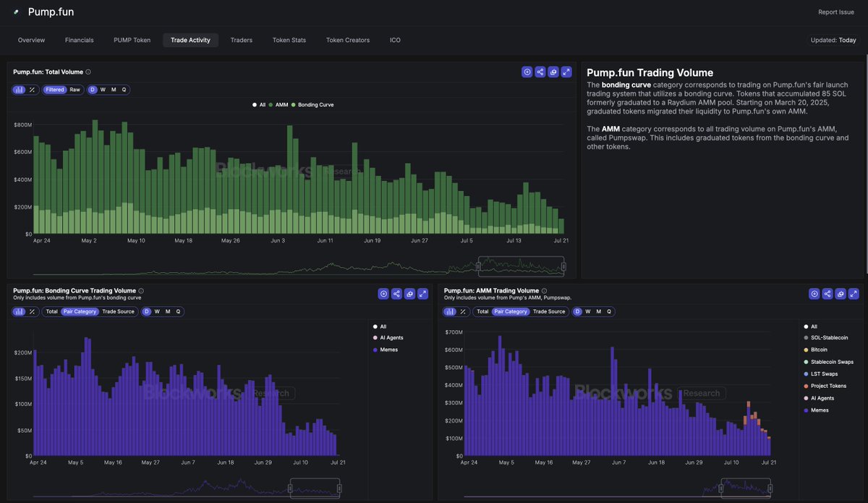The width and height of the screenshot is (868, 503).
Task: Open the Token Stats tab
Action: point(289,40)
